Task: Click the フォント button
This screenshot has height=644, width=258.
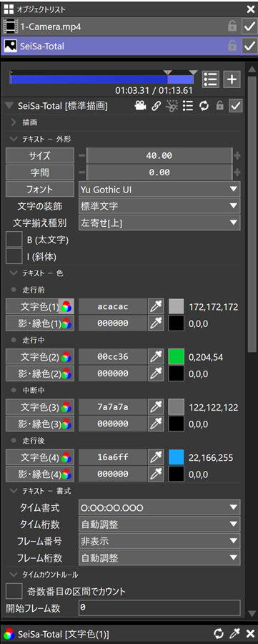Action: click(40, 190)
